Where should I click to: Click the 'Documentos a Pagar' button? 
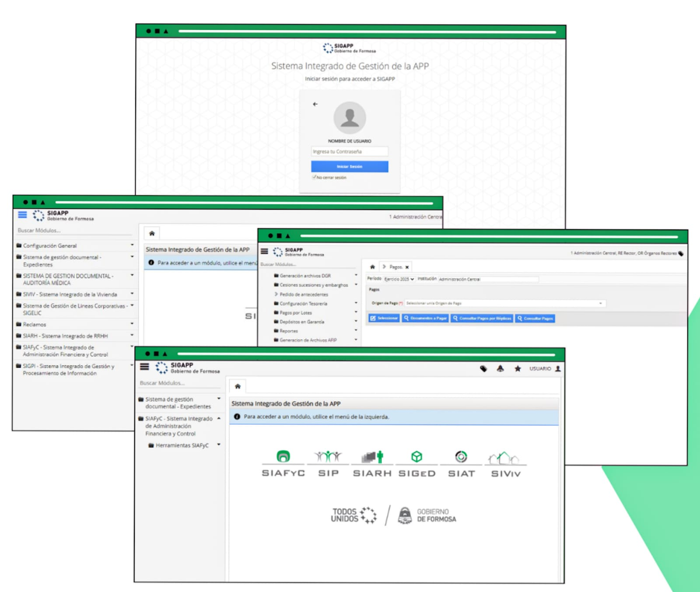point(425,318)
